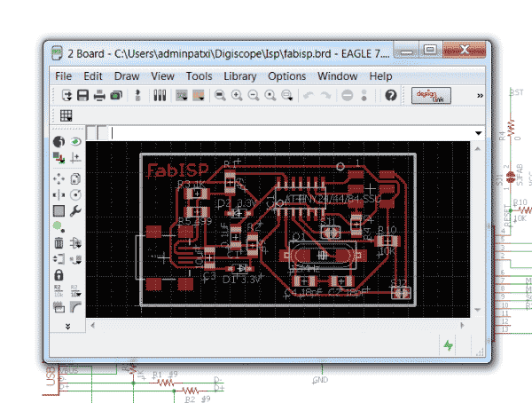This screenshot has width=532, height=403.
Task: Click the GND label in schematic window
Action: point(320,380)
